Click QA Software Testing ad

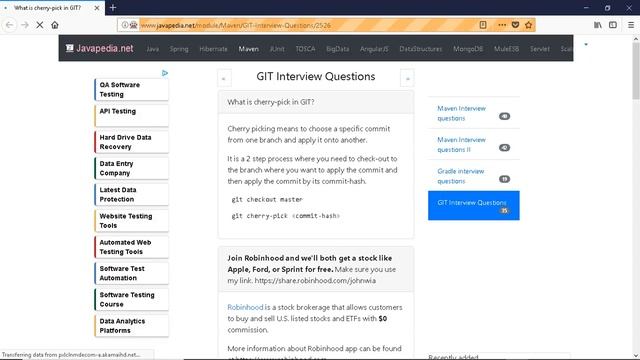pos(131,89)
